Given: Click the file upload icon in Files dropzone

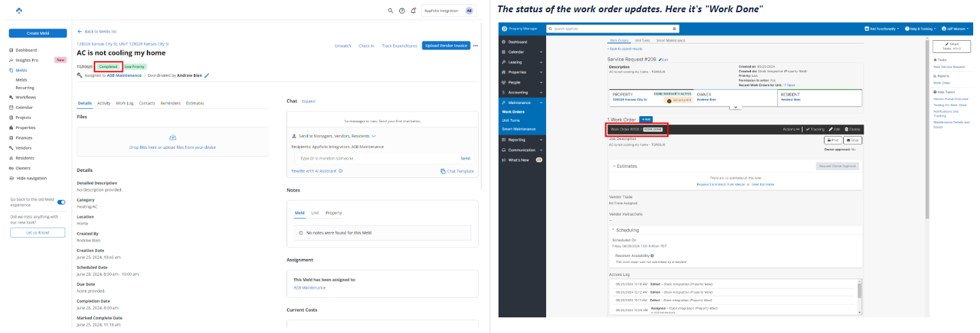Looking at the screenshot, I should 172,137.
